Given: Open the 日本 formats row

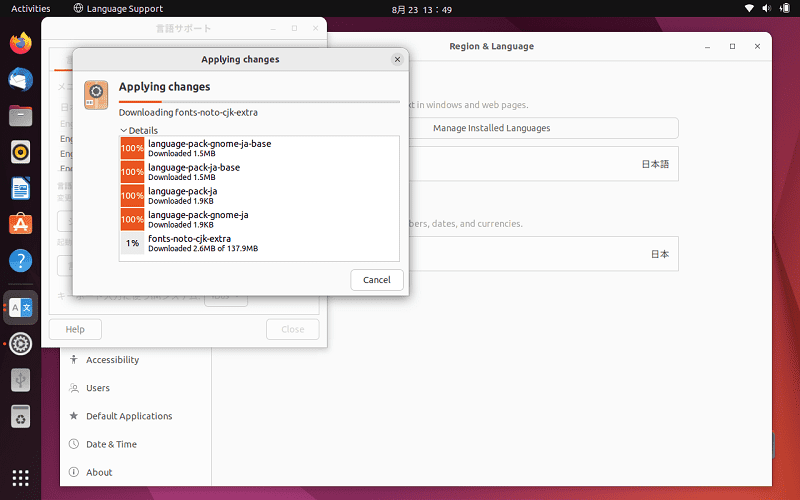Looking at the screenshot, I should point(542,254).
